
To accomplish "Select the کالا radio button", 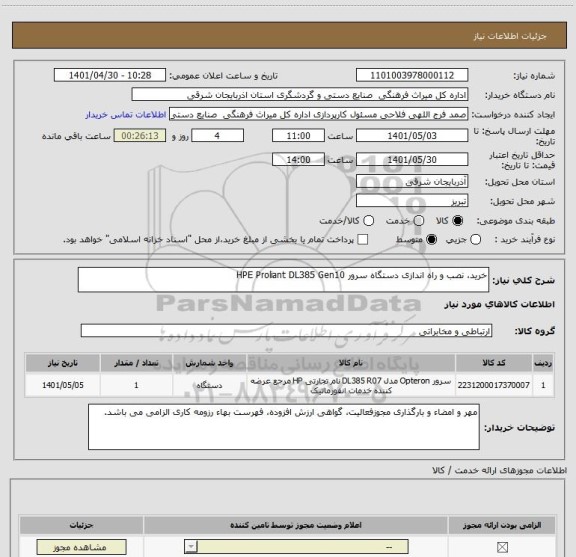I will pos(458,221).
